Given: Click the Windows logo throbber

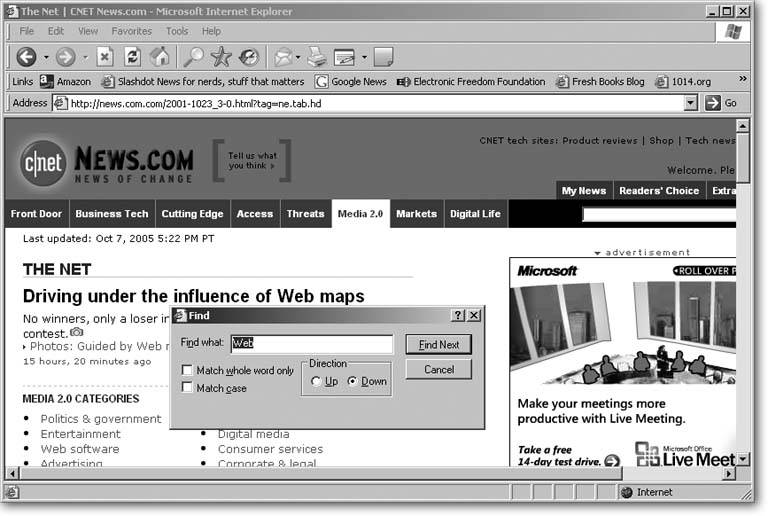Looking at the screenshot, I should pyautogui.click(x=733, y=31).
